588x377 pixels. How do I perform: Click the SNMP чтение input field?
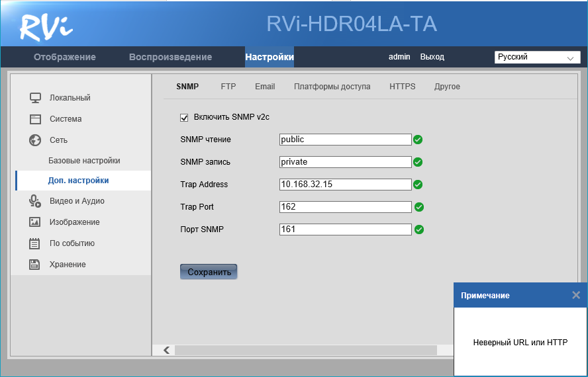346,140
